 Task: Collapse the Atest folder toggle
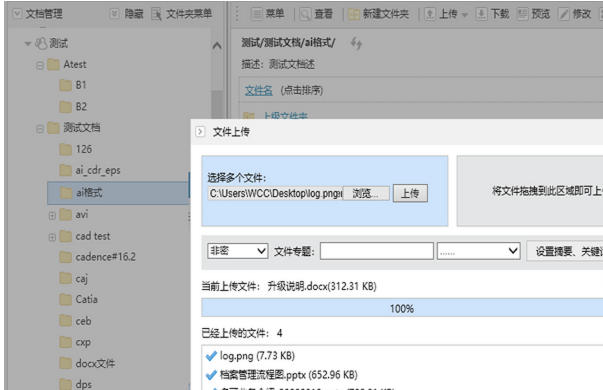(40, 65)
